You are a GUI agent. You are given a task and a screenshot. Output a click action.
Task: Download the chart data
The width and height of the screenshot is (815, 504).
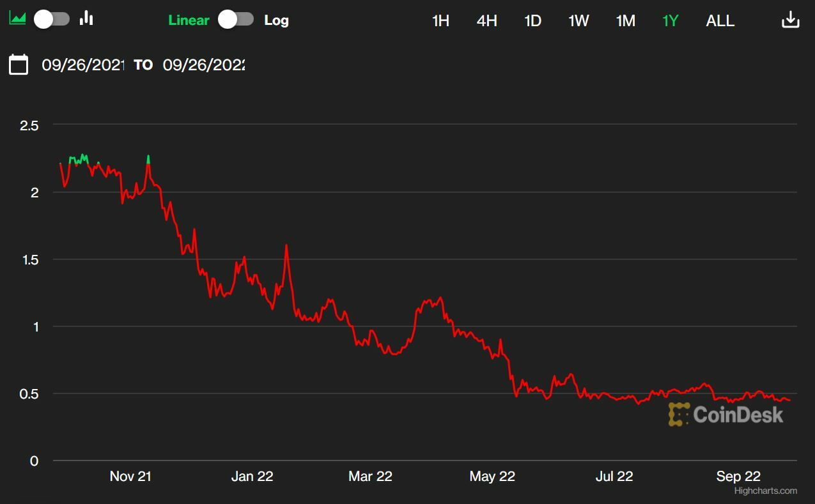(x=791, y=20)
